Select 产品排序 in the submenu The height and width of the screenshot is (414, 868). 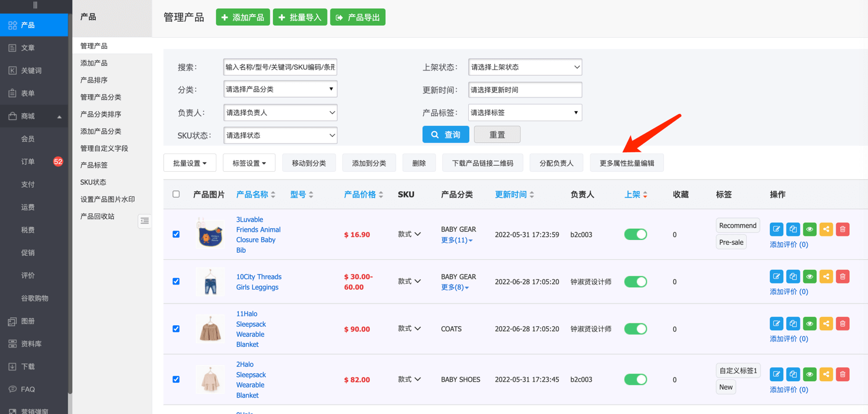coord(94,80)
